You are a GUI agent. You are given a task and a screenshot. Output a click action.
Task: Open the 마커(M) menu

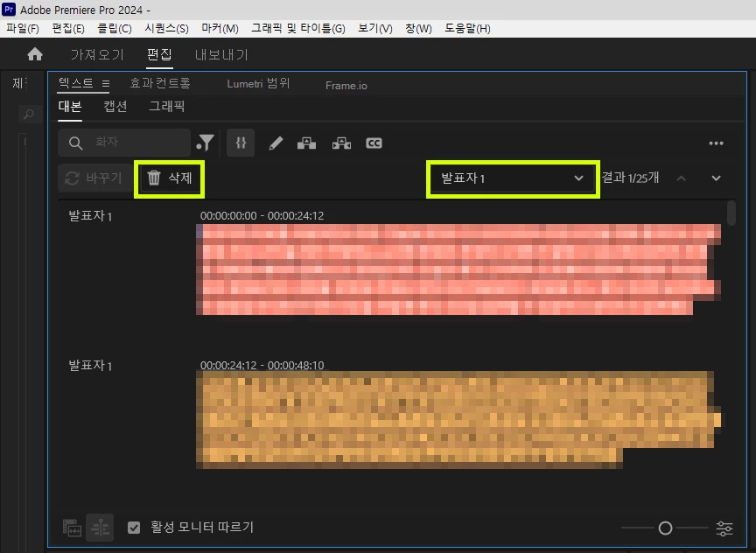coord(220,29)
